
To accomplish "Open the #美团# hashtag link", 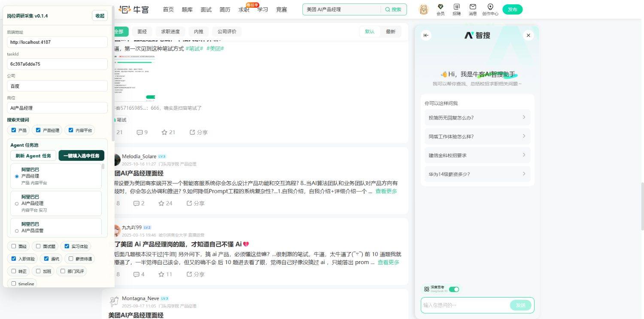I will 215,49.
